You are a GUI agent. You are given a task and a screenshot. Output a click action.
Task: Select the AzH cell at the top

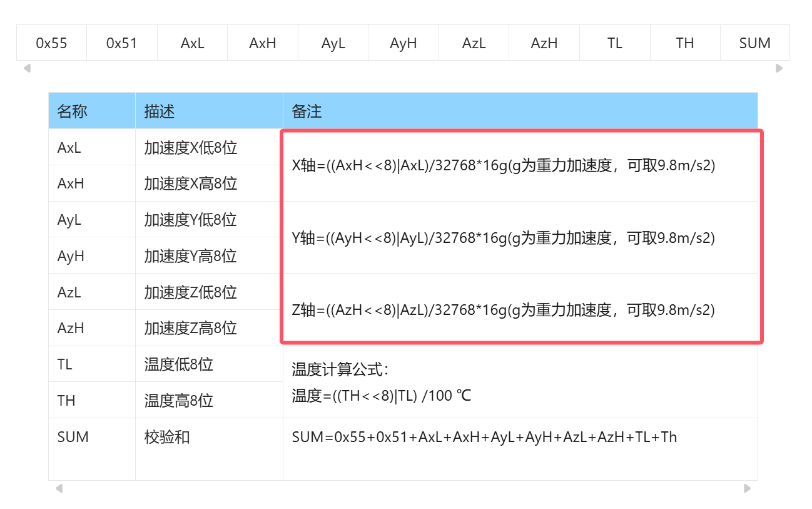point(544,43)
